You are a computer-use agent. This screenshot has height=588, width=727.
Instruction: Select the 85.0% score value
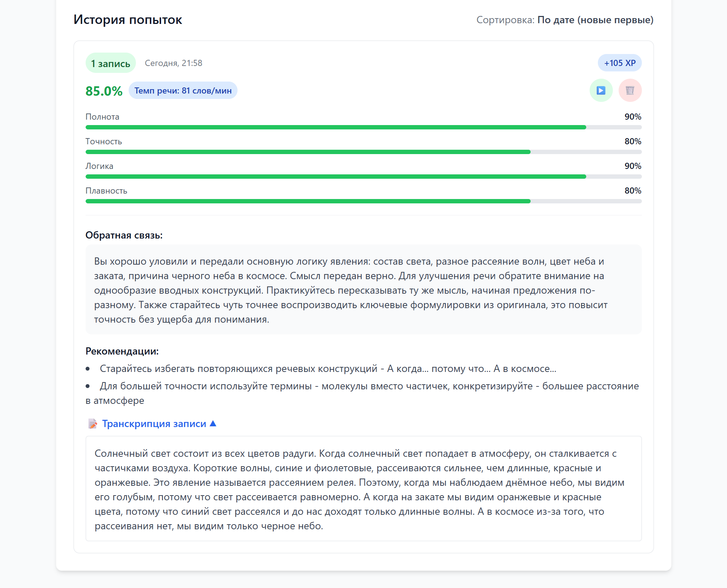103,91
